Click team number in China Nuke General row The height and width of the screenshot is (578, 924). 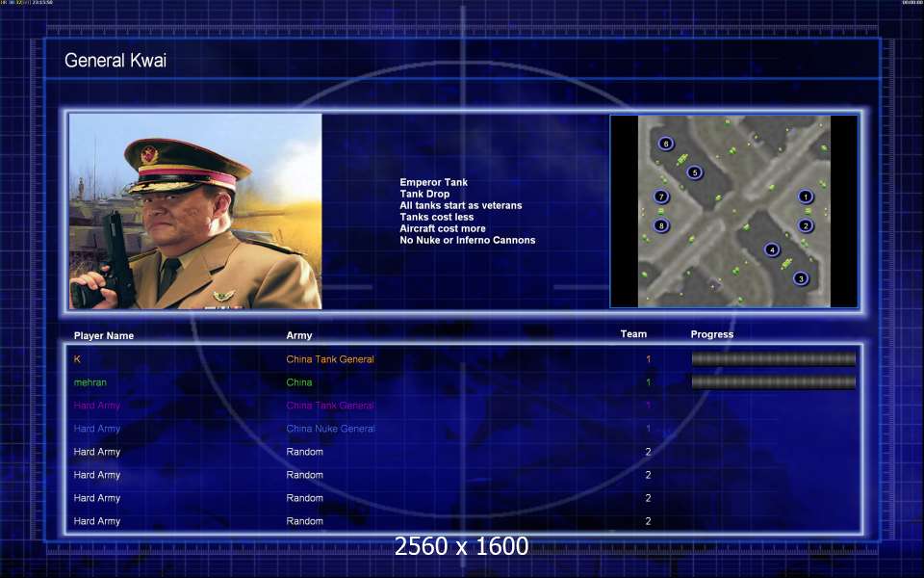648,429
